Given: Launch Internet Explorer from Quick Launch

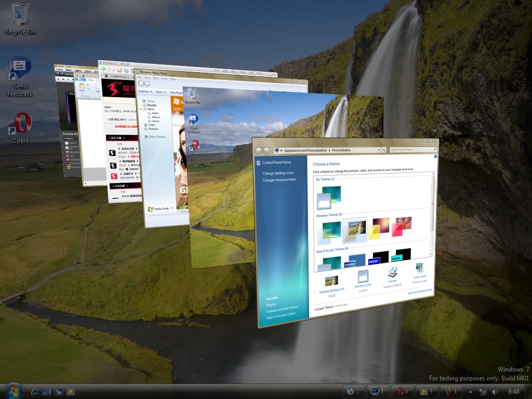Looking at the screenshot, I should coord(35,391).
